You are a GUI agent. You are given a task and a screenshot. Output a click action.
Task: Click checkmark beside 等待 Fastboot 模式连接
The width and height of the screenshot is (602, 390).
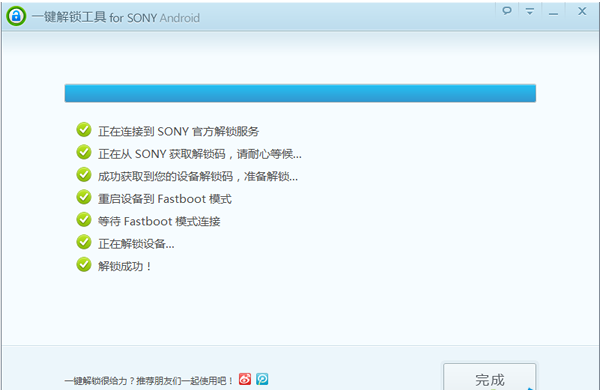coord(84,220)
